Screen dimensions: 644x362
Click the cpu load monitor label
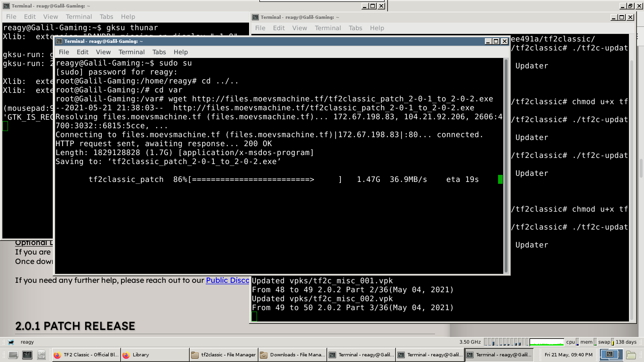pyautogui.click(x=571, y=342)
